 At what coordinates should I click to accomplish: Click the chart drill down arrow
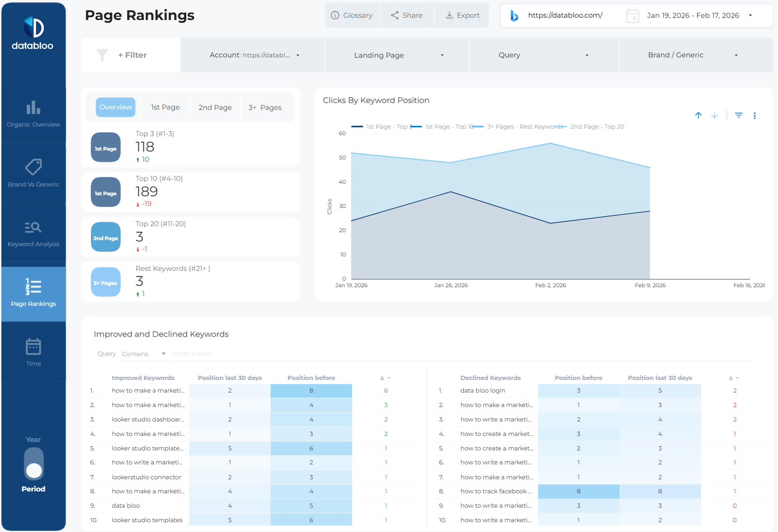714,115
